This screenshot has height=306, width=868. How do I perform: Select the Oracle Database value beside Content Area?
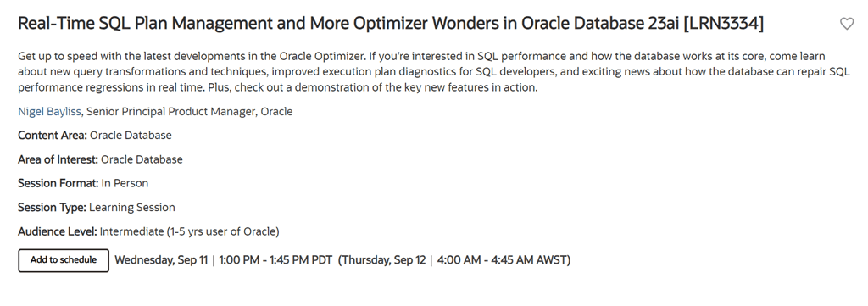pyautogui.click(x=131, y=136)
